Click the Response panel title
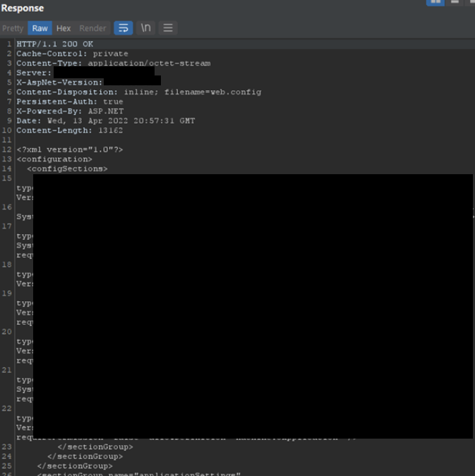475x476 pixels. pos(23,8)
